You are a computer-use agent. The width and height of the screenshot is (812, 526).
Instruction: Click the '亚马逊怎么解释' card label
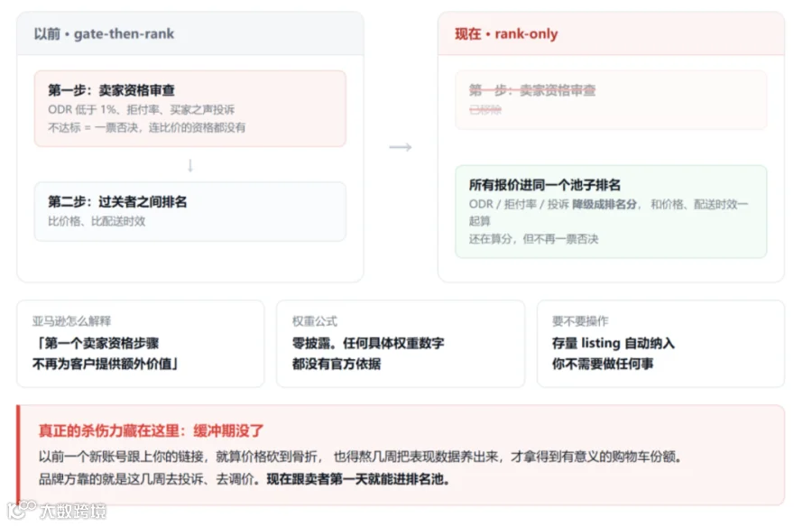point(71,321)
